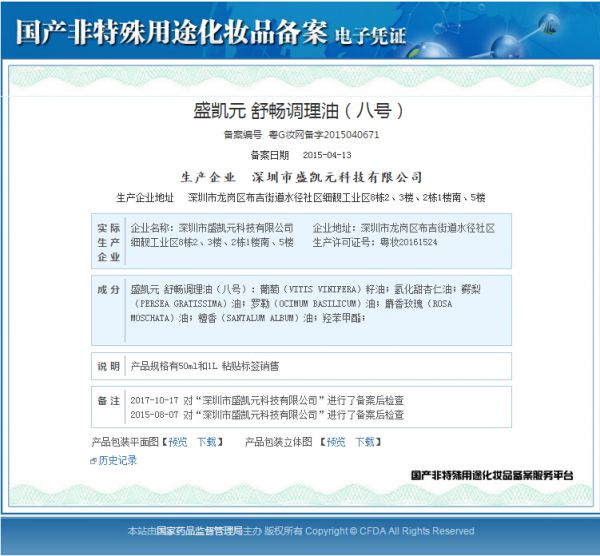The width and height of the screenshot is (600, 556).
Task: Click the 生产企业地址 address line
Action: (301, 197)
